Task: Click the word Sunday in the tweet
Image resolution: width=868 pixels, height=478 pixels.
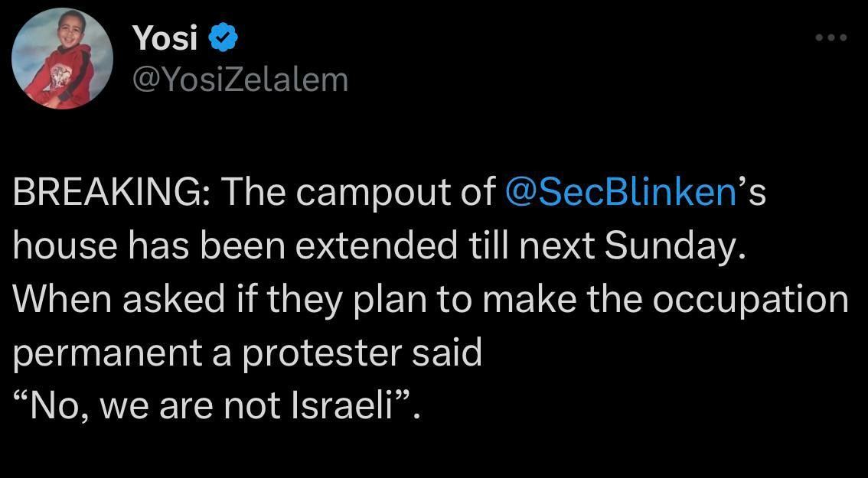Action: pyautogui.click(x=674, y=246)
